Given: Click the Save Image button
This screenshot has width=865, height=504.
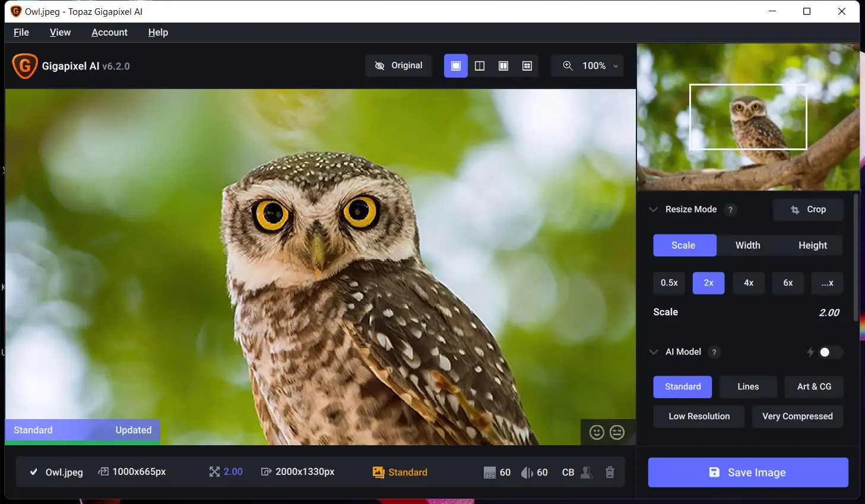Looking at the screenshot, I should (747, 473).
